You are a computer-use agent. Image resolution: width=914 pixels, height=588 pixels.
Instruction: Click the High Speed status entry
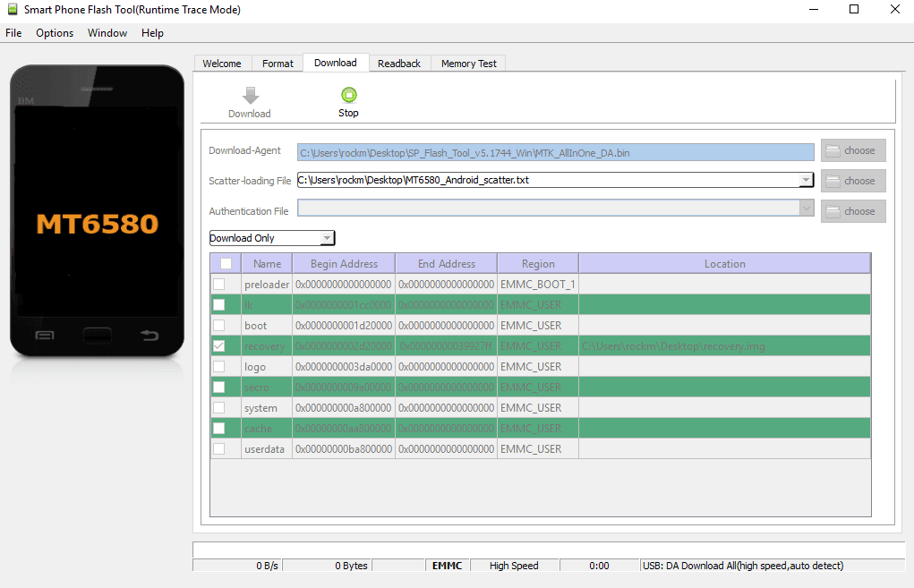point(515,566)
